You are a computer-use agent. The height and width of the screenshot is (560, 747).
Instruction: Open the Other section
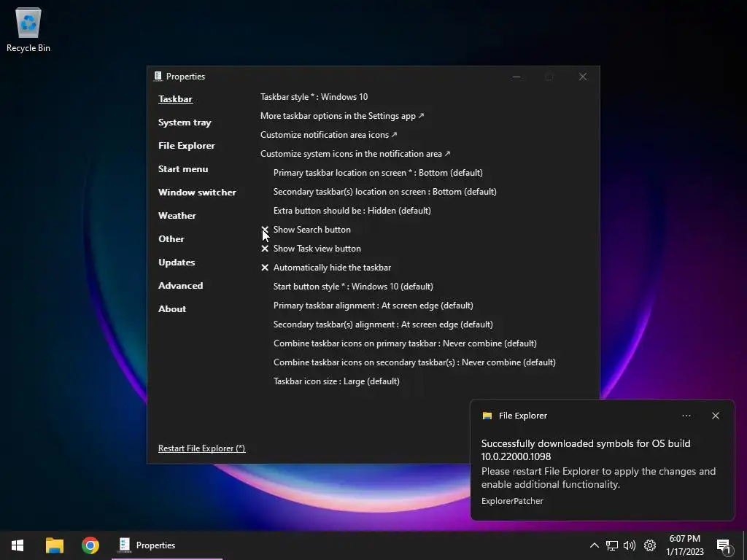coord(171,239)
